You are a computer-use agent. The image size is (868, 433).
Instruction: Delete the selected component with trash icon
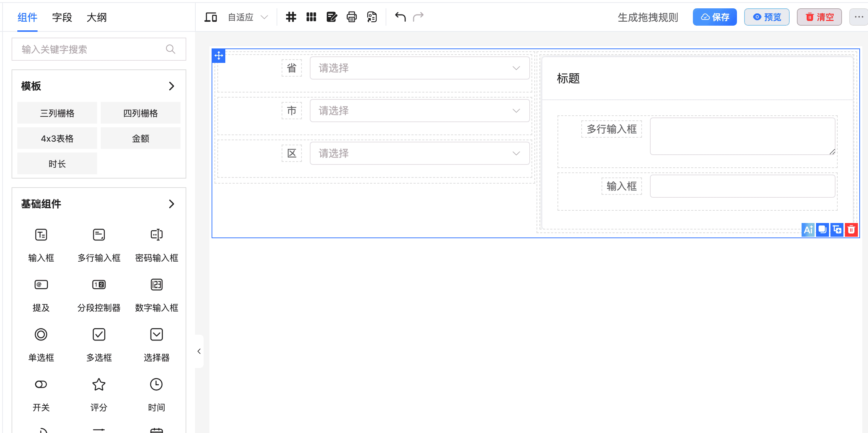[851, 230]
